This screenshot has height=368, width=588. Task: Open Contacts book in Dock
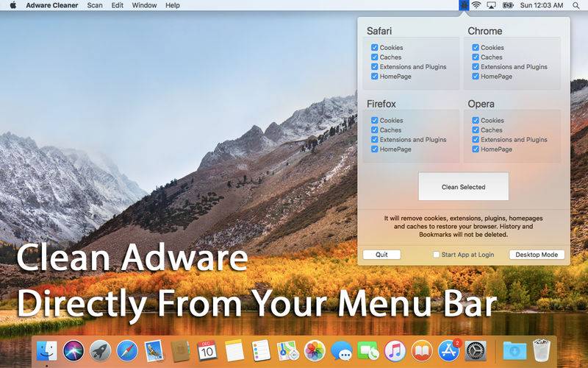pyautogui.click(x=181, y=351)
